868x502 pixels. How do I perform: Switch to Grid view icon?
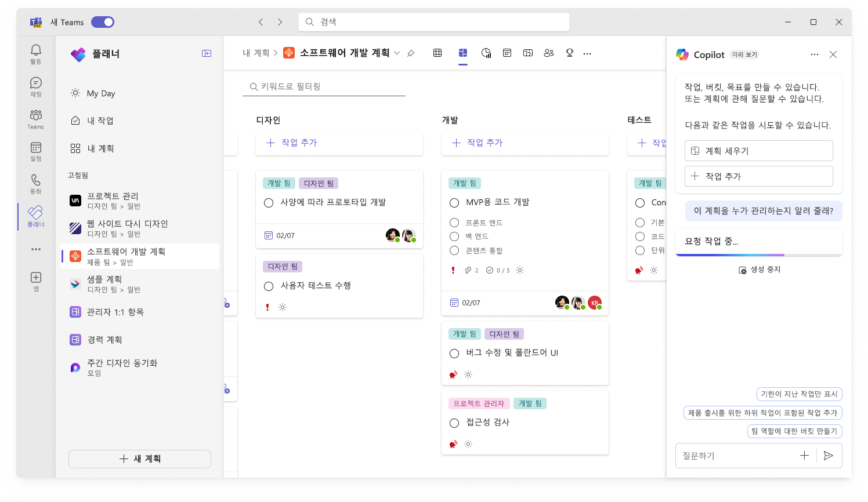click(x=437, y=53)
